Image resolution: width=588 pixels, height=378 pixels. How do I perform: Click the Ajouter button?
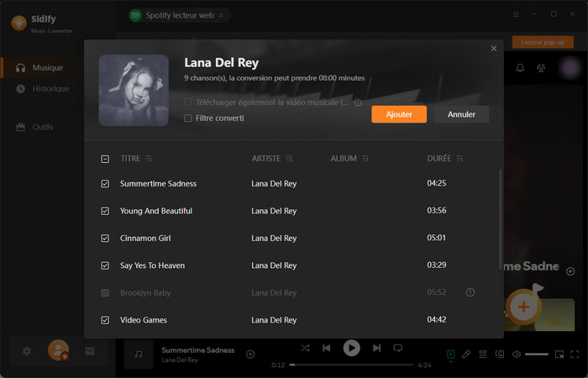coord(399,114)
